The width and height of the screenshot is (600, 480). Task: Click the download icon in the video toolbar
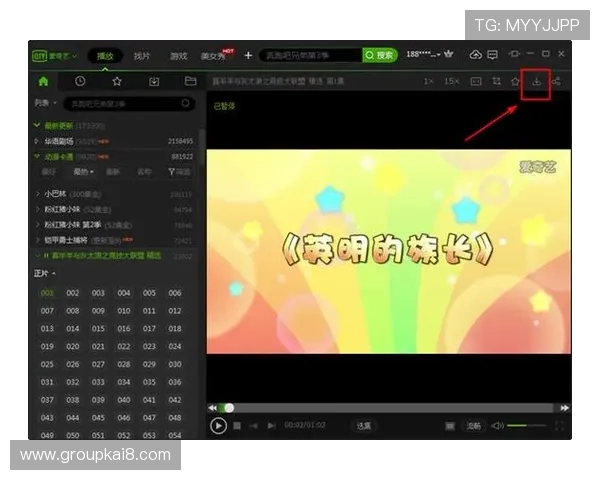click(x=536, y=81)
